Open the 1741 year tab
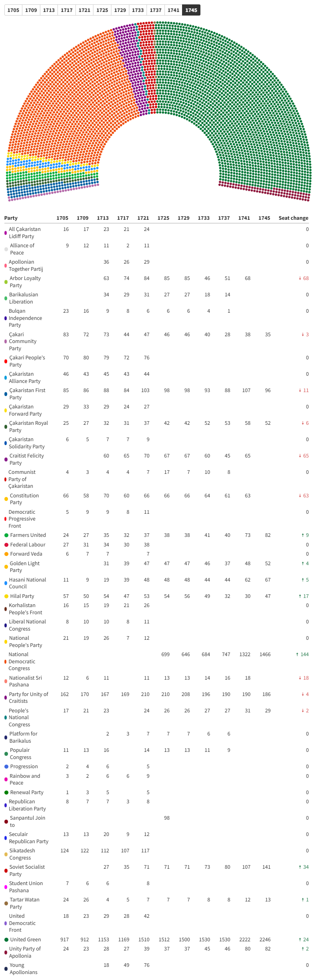 click(x=173, y=10)
